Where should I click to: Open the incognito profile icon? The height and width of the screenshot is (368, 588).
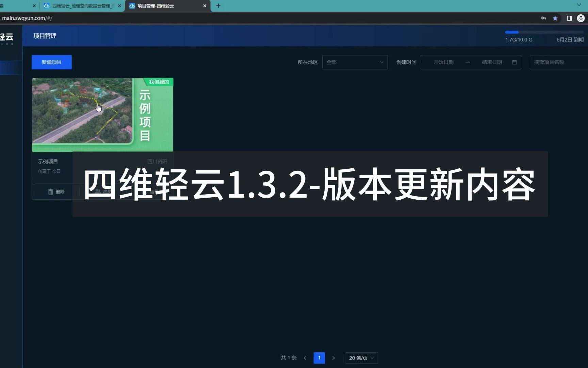tap(581, 18)
